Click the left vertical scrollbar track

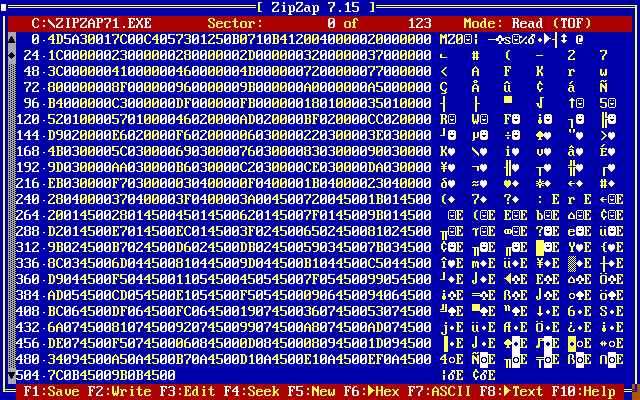click(12, 200)
